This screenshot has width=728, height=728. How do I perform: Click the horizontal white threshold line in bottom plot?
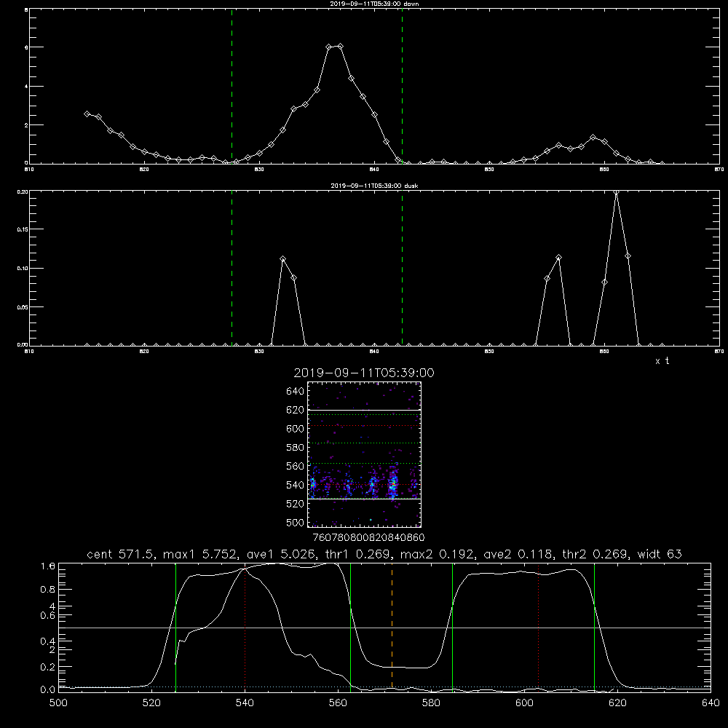point(384,628)
